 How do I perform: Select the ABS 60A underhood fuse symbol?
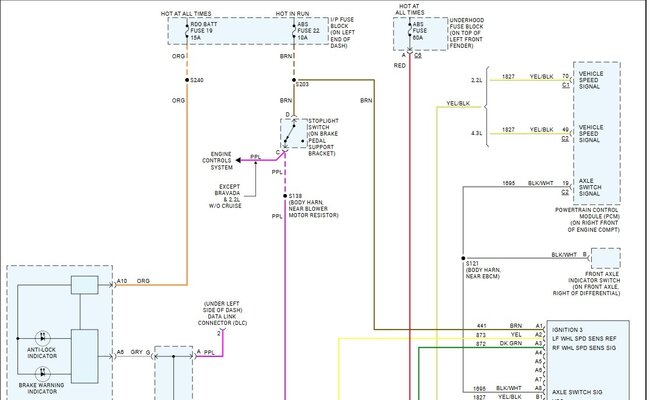410,31
